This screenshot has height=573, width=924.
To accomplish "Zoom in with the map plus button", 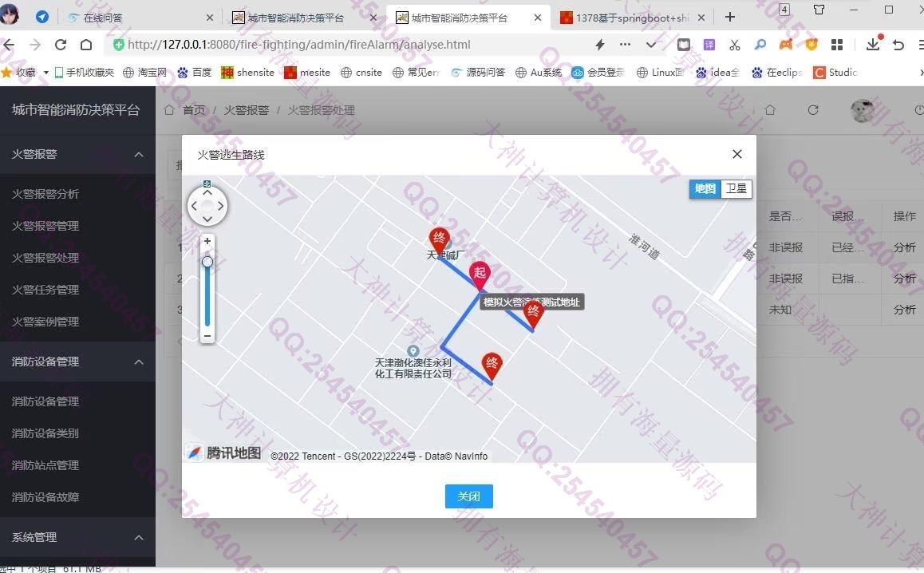I will click(207, 241).
